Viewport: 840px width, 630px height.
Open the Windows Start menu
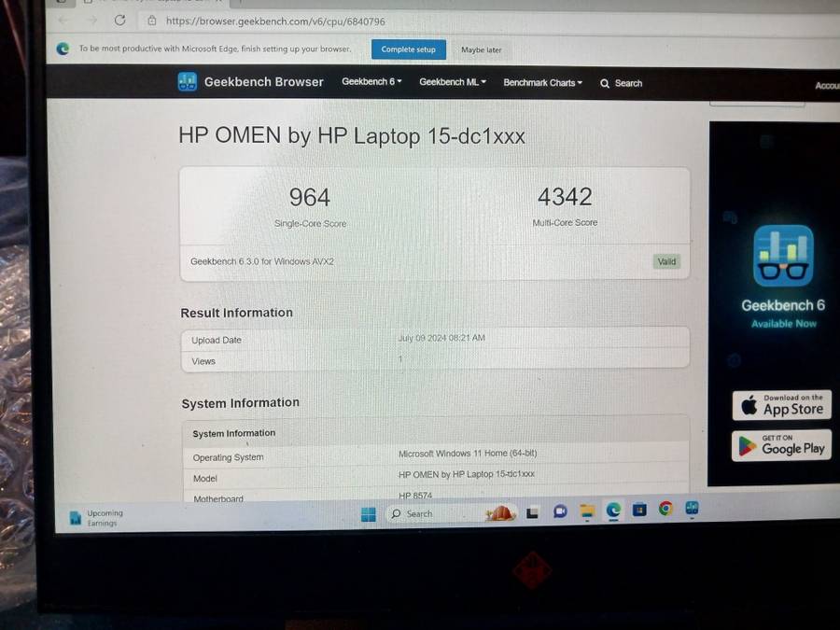tap(369, 513)
